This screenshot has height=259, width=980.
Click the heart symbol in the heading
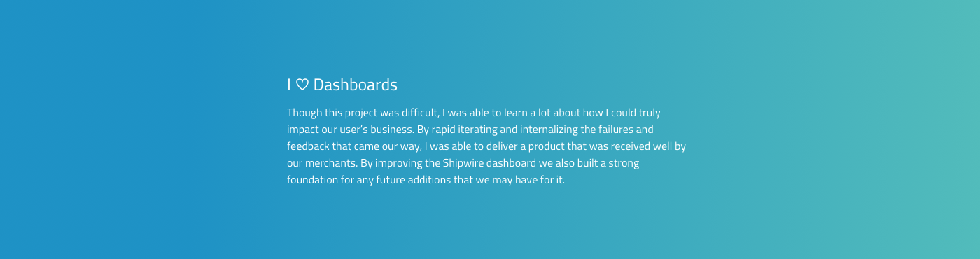(302, 85)
